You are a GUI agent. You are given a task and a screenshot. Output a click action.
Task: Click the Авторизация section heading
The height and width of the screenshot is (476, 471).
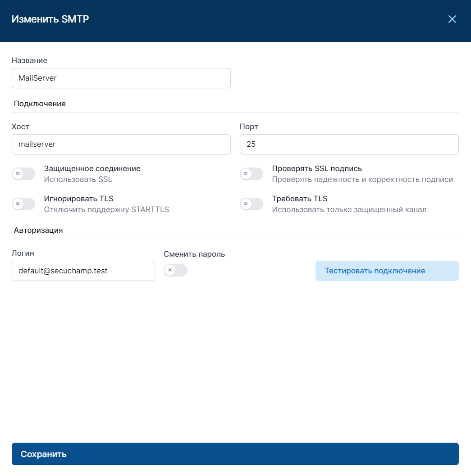38,230
